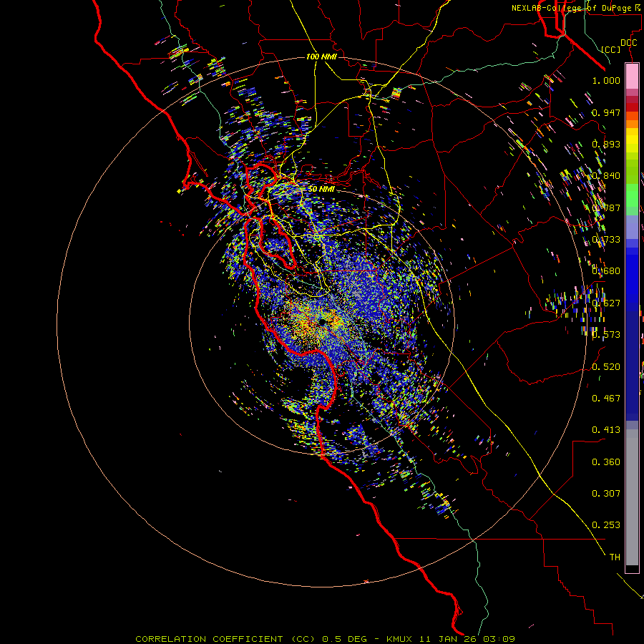This screenshot has height=644, width=644.
Task: Click the 0.5 DEG elevation text
Action: [x=344, y=639]
